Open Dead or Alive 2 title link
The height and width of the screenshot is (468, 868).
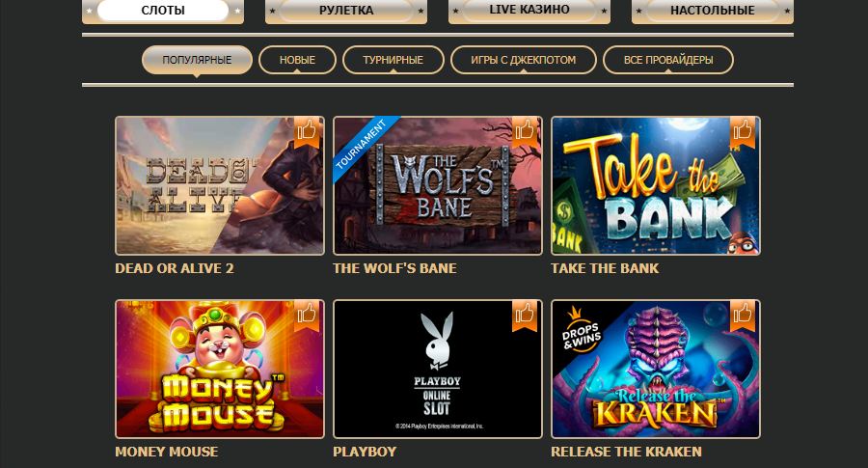[175, 268]
